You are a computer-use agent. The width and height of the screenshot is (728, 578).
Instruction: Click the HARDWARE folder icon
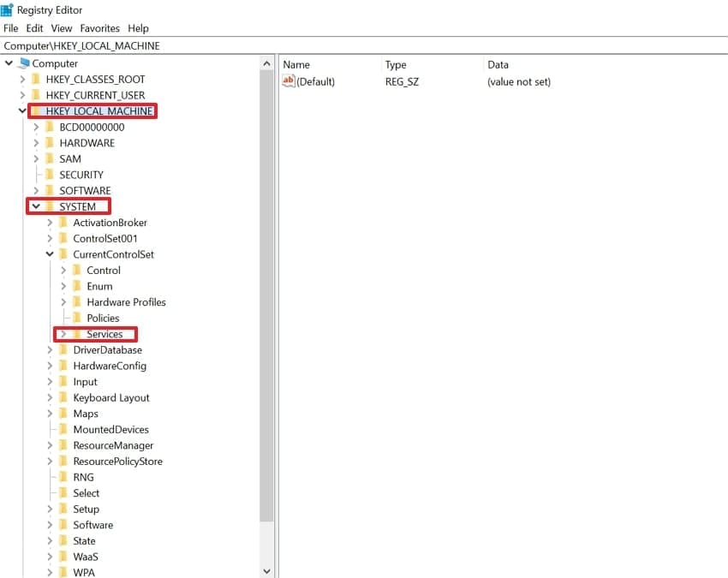50,143
